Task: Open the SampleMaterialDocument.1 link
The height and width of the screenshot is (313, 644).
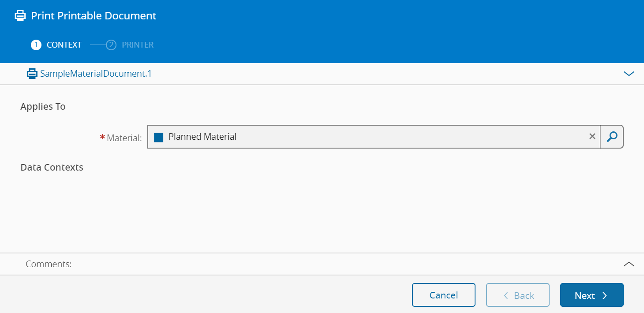Action: point(96,74)
